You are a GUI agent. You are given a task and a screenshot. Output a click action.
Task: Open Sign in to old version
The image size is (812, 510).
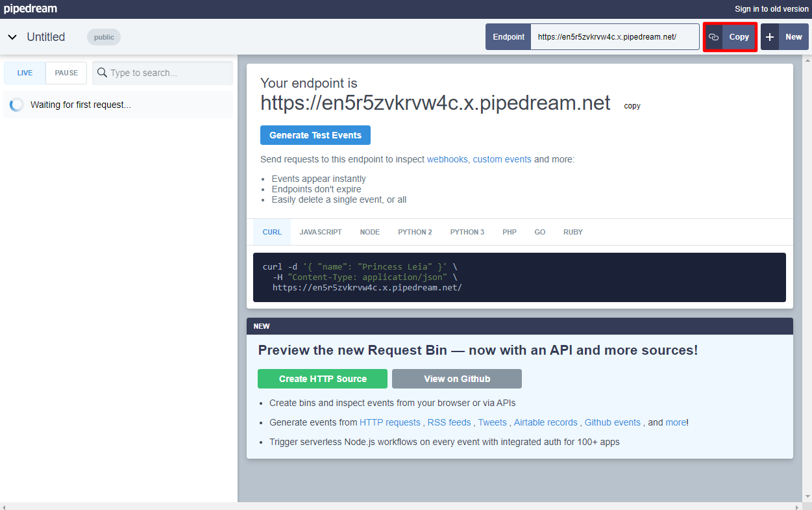click(x=772, y=9)
